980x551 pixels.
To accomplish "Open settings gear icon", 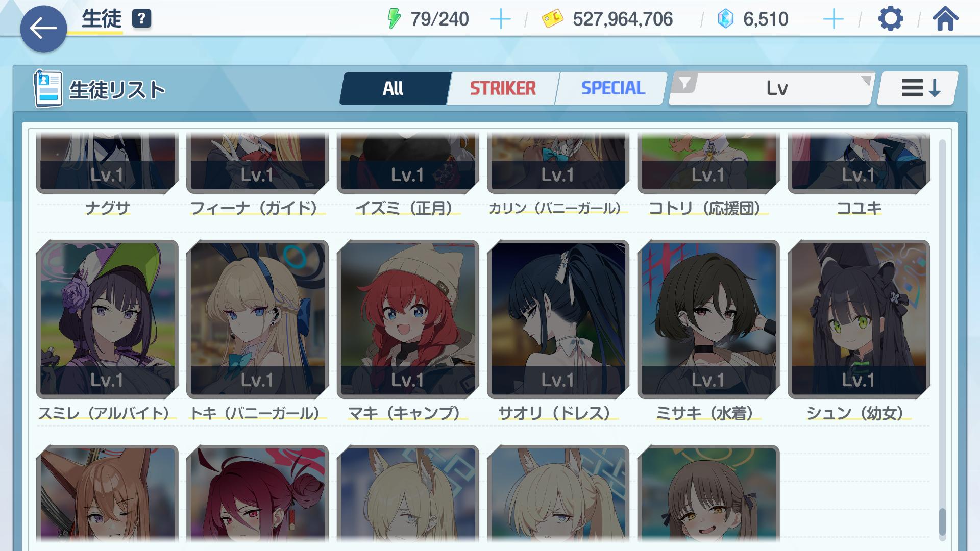I will 891,19.
